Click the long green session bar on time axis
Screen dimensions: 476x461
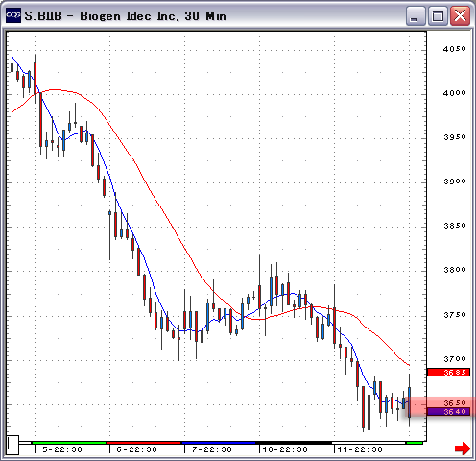pyautogui.click(x=69, y=443)
